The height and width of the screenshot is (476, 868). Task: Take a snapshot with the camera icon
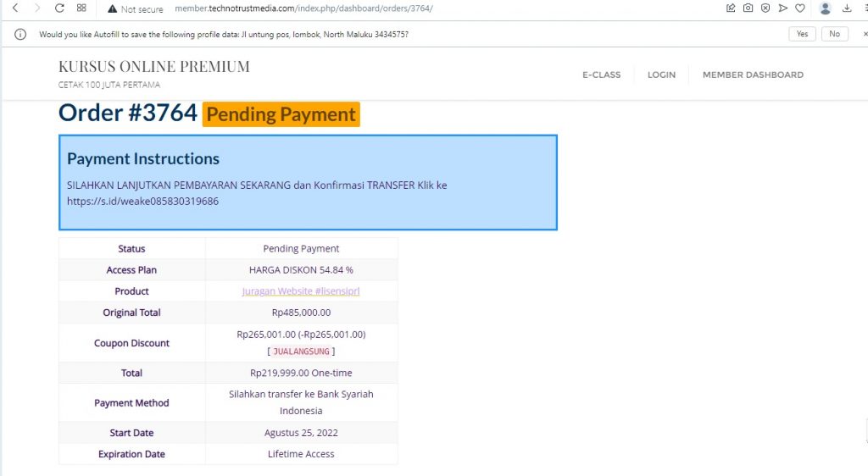pos(748,8)
